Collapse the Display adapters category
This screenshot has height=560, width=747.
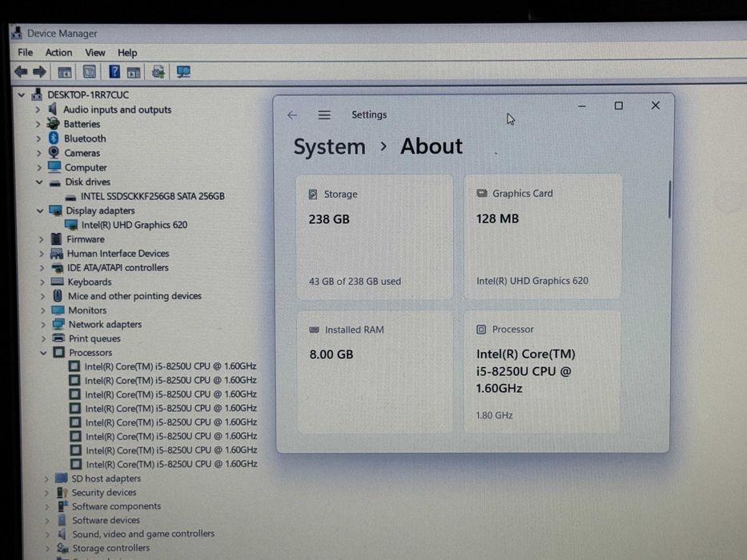click(x=41, y=210)
